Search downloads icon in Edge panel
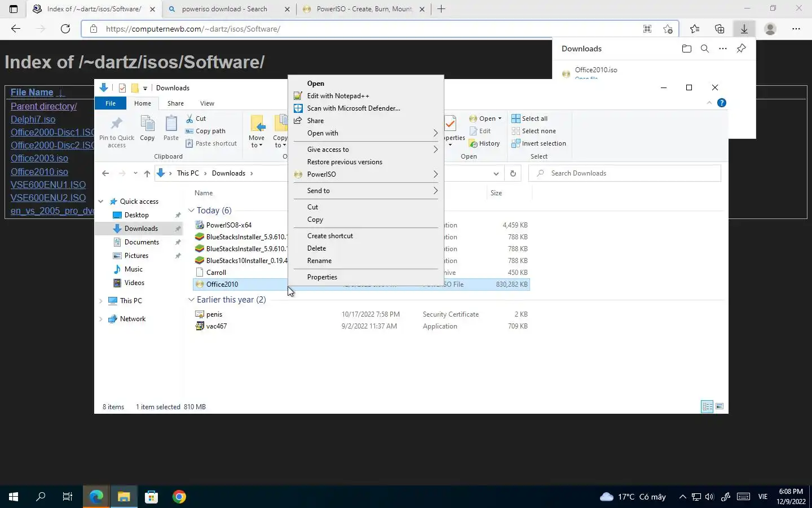The width and height of the screenshot is (812, 508). tap(704, 49)
